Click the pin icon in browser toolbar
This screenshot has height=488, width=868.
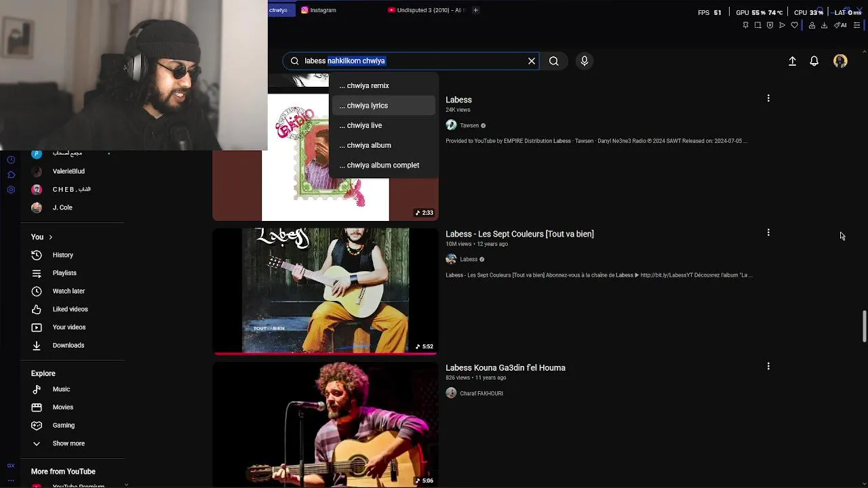click(x=745, y=25)
